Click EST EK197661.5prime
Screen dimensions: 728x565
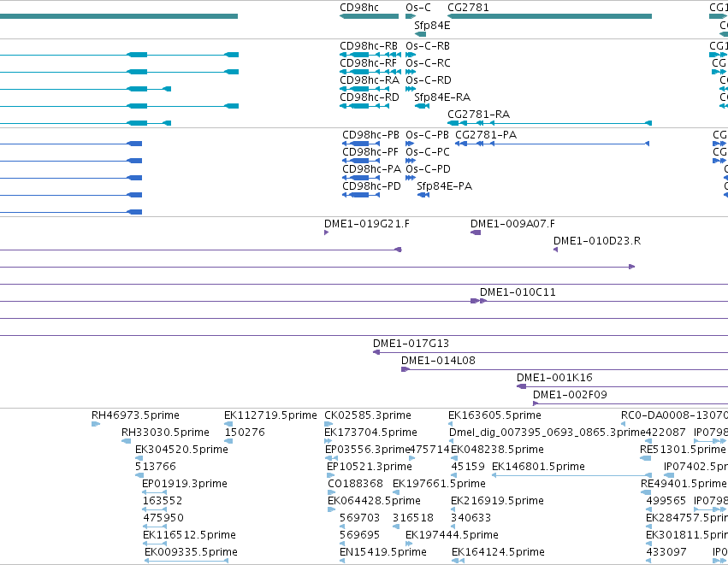pos(439,485)
